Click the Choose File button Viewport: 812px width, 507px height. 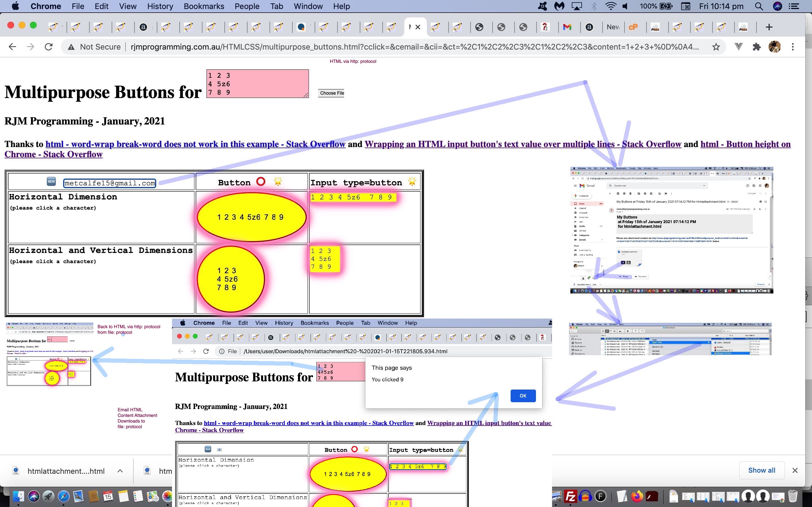pos(332,92)
